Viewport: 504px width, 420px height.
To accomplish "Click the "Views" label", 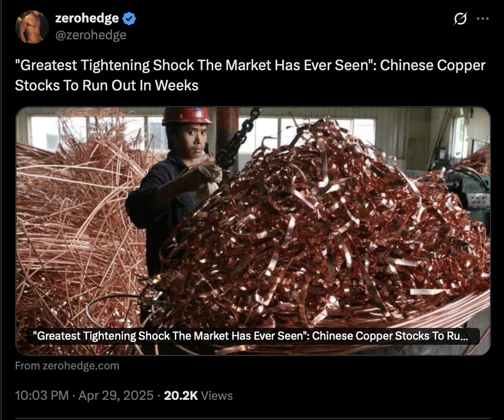I will coord(217,395).
